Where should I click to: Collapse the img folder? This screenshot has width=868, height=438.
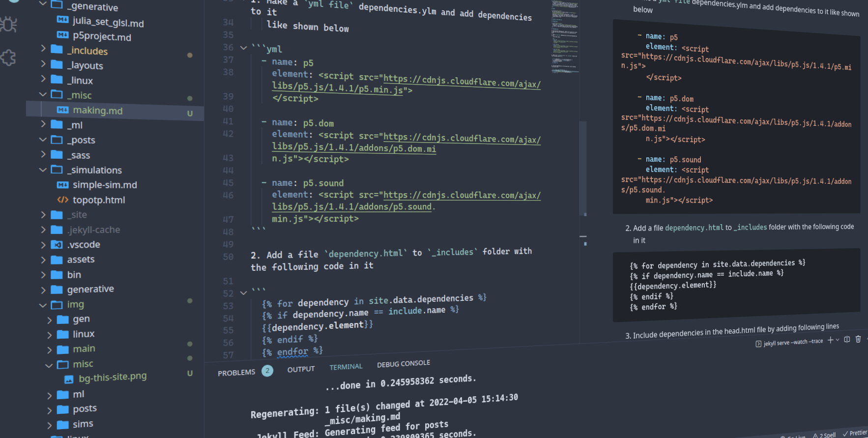43,305
